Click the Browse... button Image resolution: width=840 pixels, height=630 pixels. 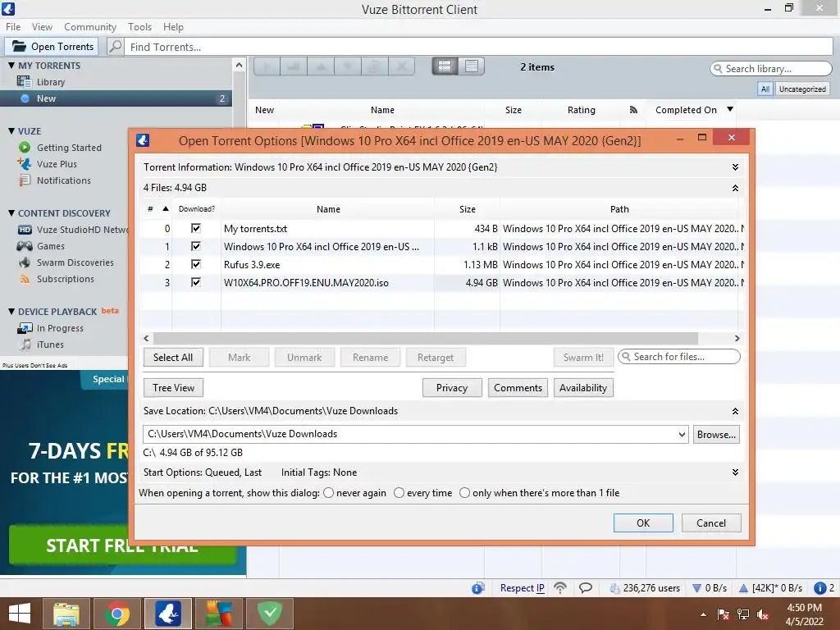[716, 435]
